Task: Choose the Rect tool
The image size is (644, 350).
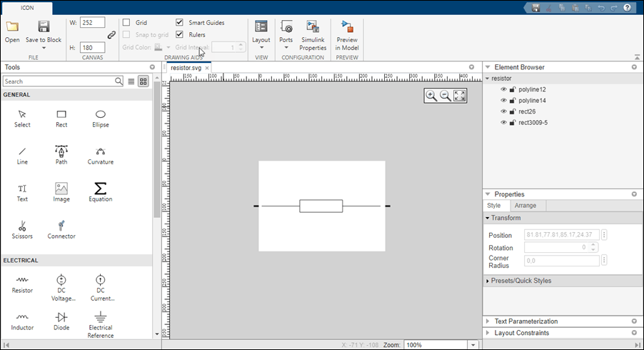Action: tap(61, 119)
